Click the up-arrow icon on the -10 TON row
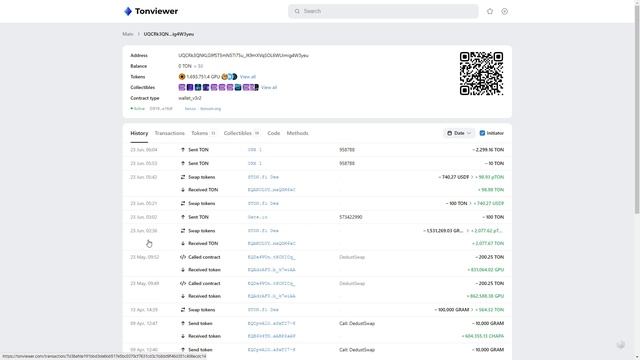This screenshot has width=640, height=360. click(x=183, y=163)
